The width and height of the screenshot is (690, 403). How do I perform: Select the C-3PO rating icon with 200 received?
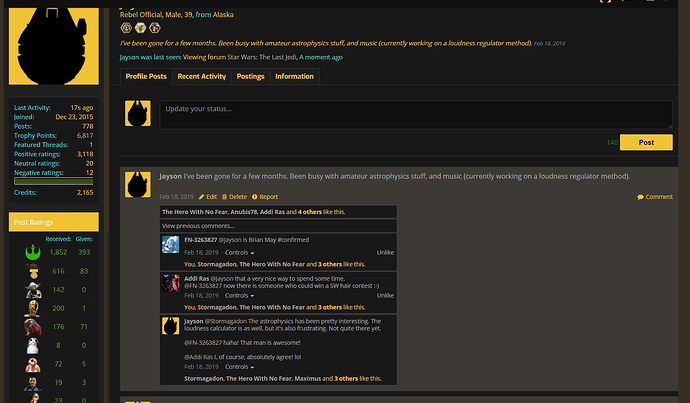tap(33, 308)
